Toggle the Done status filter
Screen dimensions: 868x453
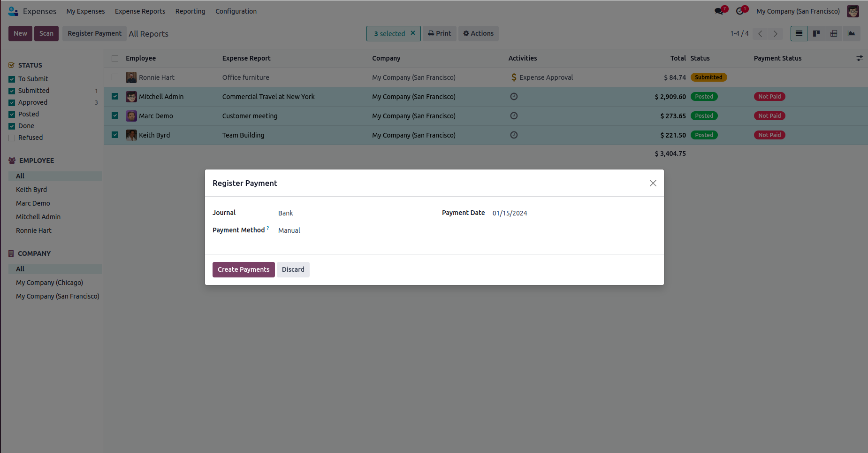(x=12, y=126)
